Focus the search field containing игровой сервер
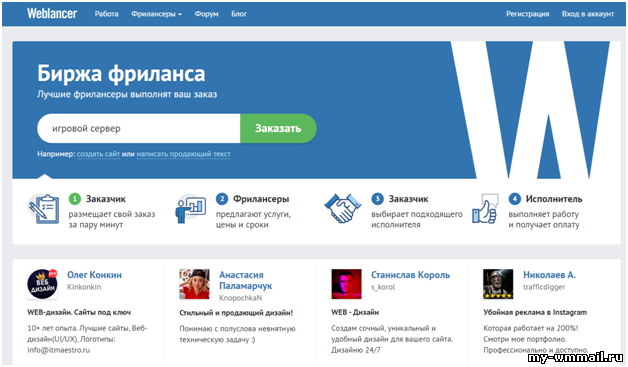The height and width of the screenshot is (367, 628). [x=139, y=129]
